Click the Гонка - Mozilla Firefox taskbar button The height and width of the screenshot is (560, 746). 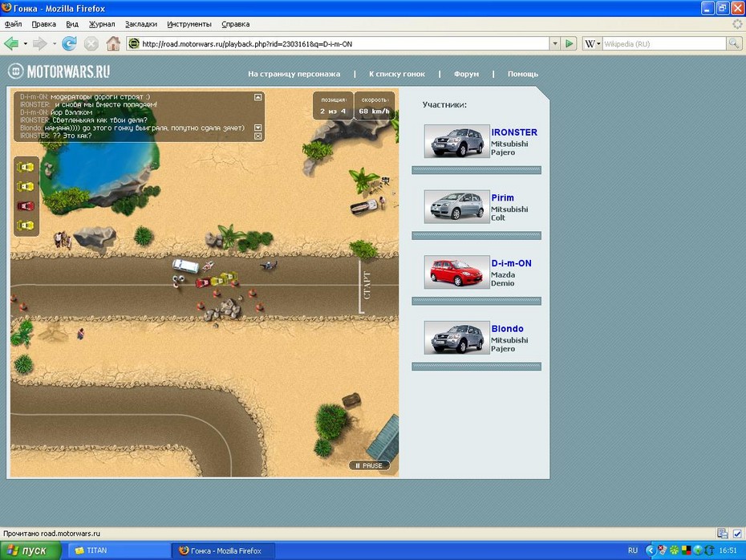[223, 550]
